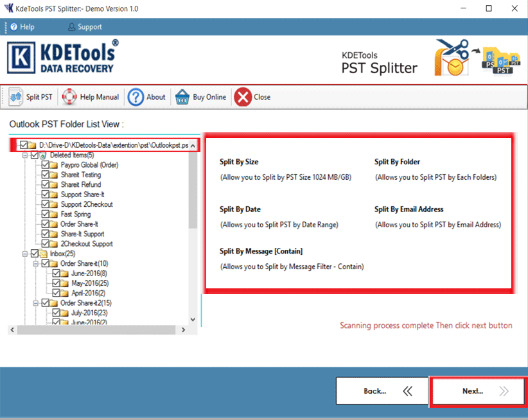Toggle the Shareit Refund checkbox
The image size is (528, 420).
click(x=46, y=185)
